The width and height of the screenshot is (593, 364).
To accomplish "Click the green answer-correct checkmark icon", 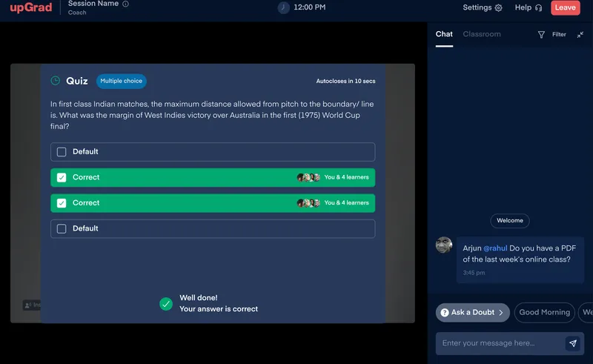I will point(165,304).
